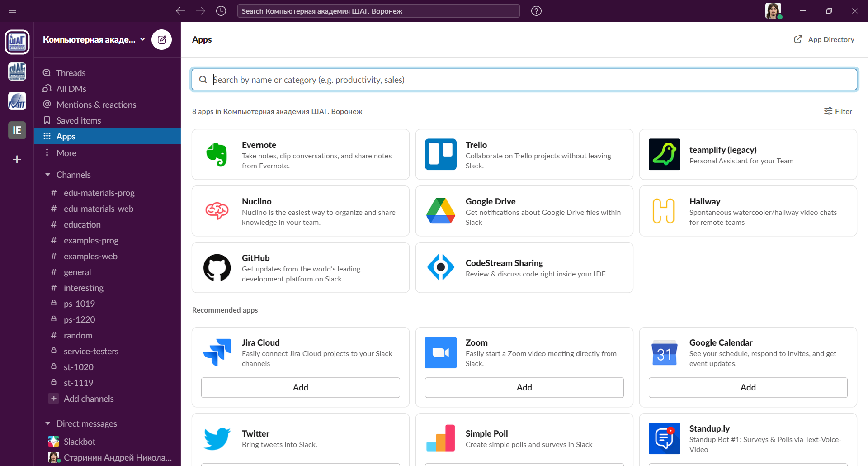Open All DMs
The height and width of the screenshot is (466, 868).
pos(107,89)
